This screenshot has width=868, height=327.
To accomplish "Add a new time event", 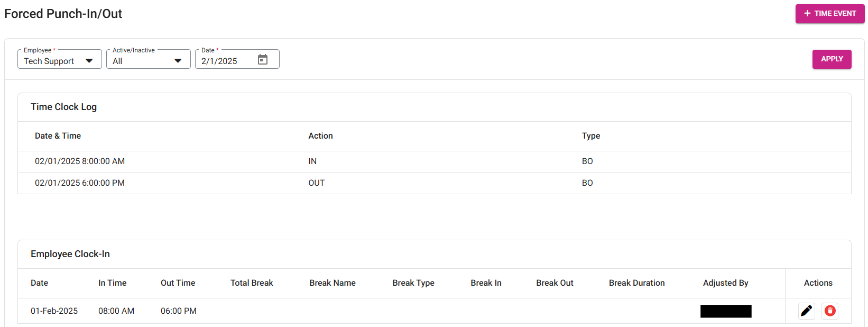I will coord(829,14).
